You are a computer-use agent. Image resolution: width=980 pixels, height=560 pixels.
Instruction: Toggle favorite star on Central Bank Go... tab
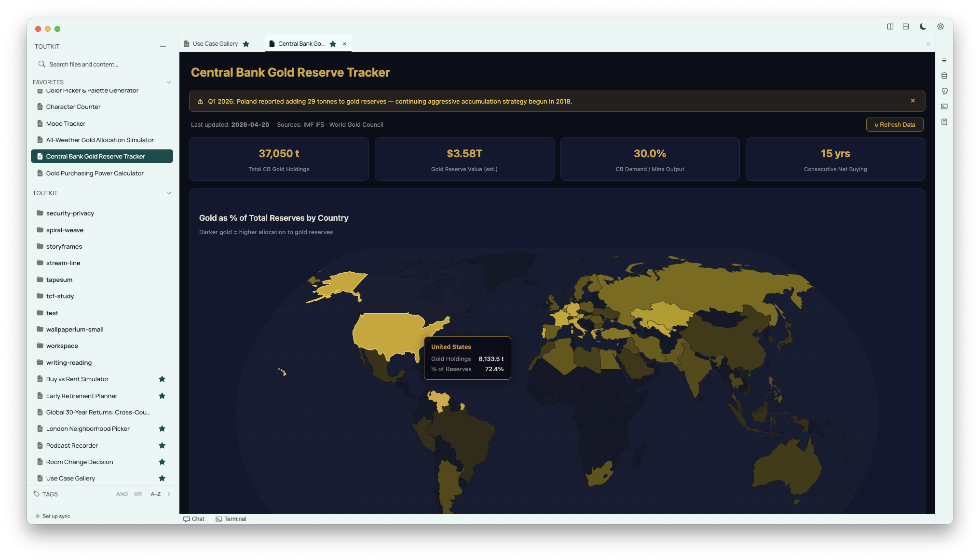(x=333, y=44)
